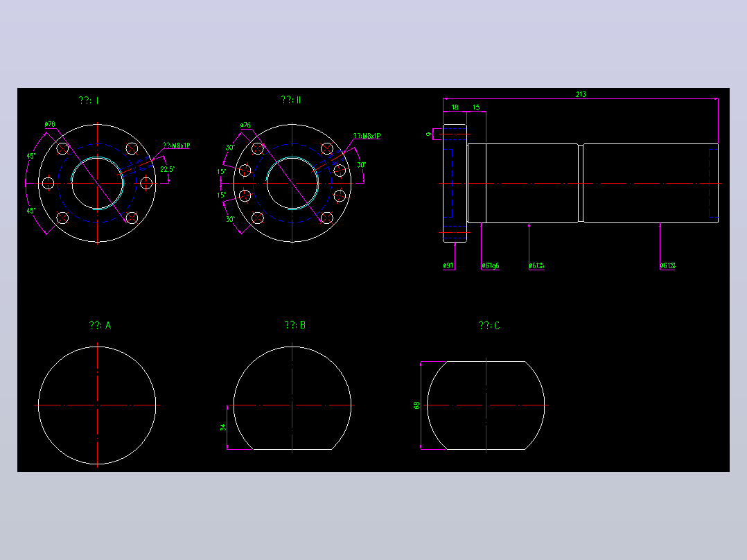Select the view title ending in I
747x560 pixels.
pyautogui.click(x=89, y=100)
